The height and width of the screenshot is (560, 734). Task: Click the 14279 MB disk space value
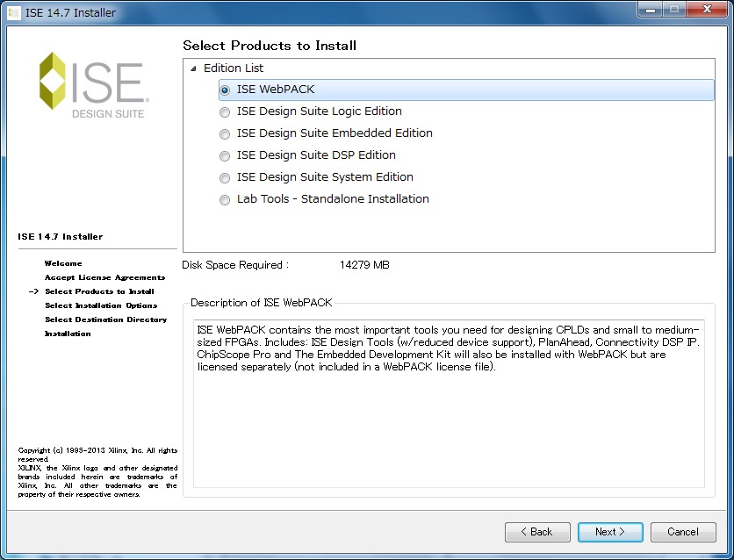364,265
